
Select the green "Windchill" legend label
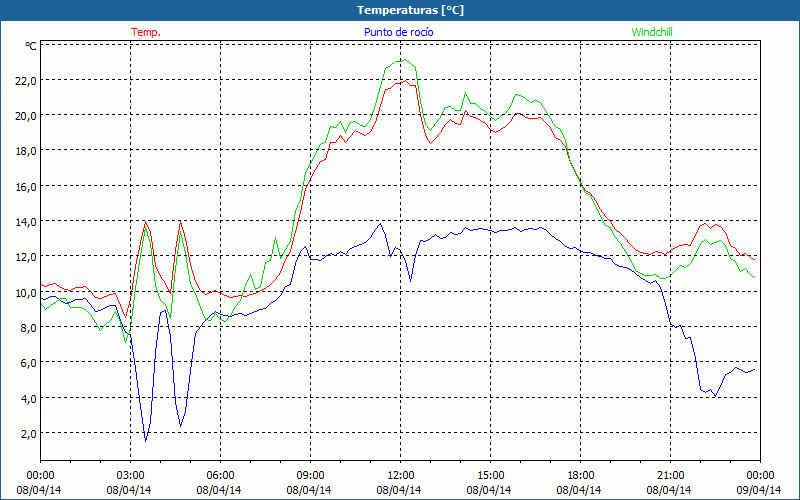click(652, 32)
